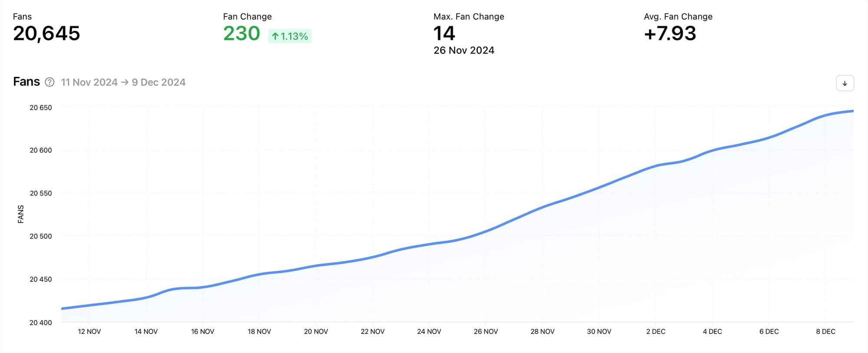Click the 20 500 y-axis label
Viewport: 868px width, 353px height.
click(x=41, y=236)
